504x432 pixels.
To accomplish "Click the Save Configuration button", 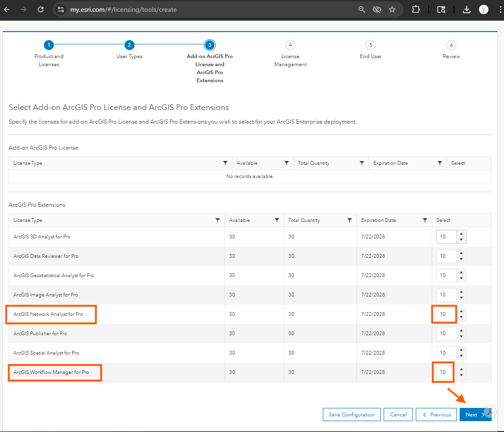I will pos(352,415).
